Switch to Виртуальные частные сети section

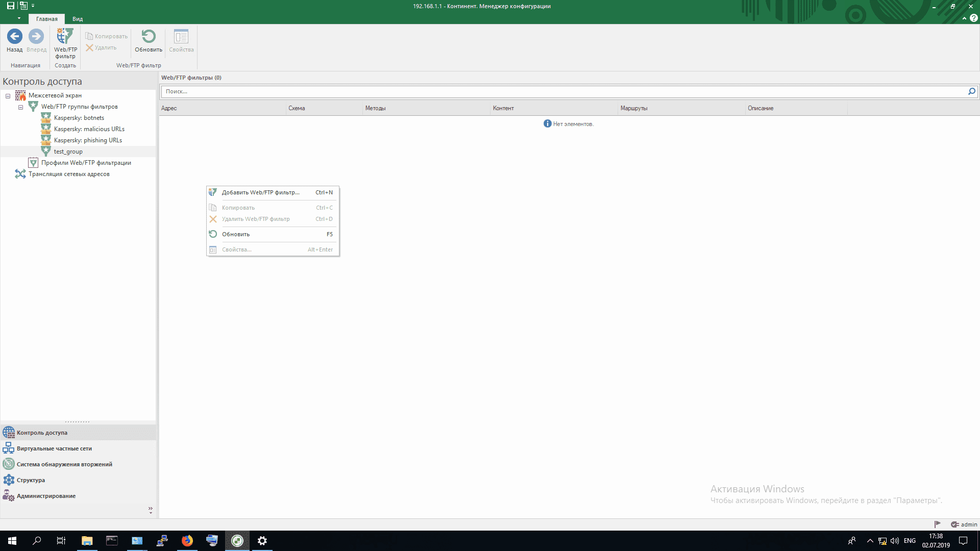[x=54, y=448]
